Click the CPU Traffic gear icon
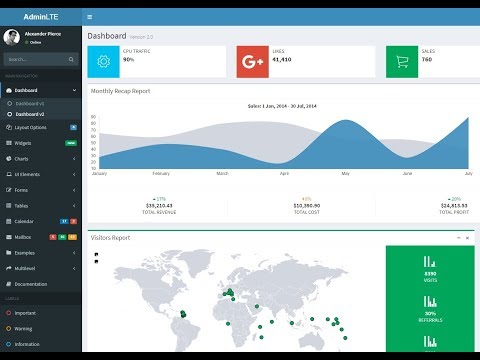The width and height of the screenshot is (480, 360). [x=104, y=62]
